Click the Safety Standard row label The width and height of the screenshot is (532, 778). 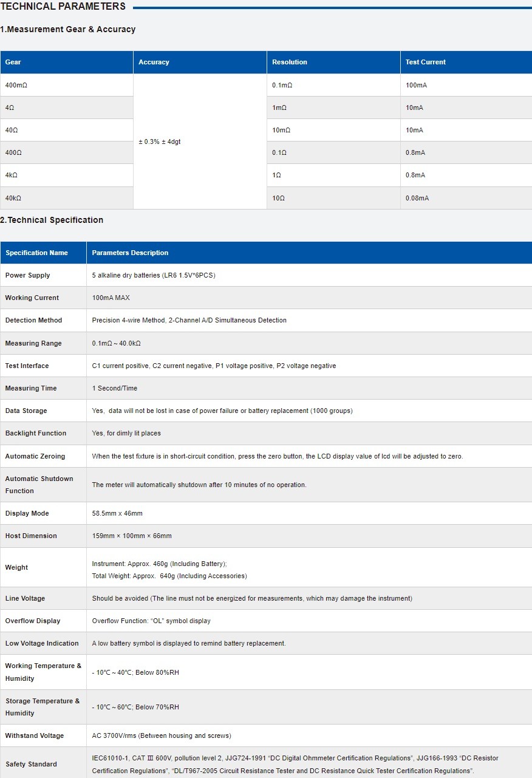point(31,764)
